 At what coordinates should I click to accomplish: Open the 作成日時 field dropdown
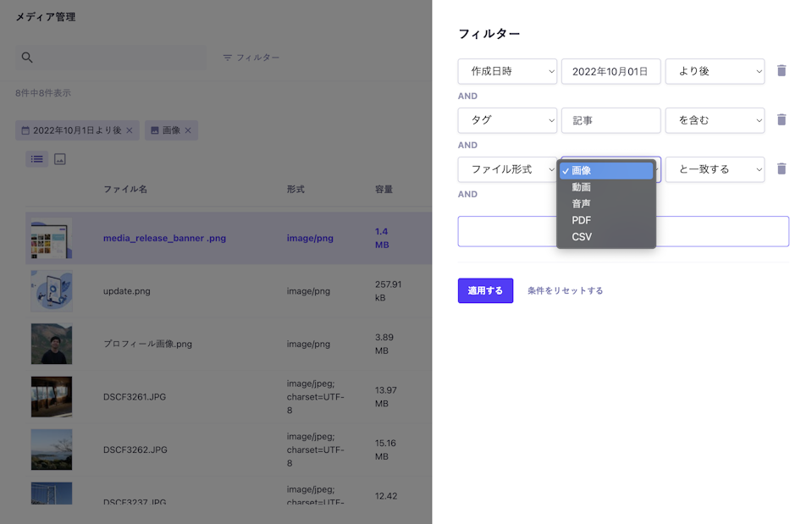[x=507, y=71]
